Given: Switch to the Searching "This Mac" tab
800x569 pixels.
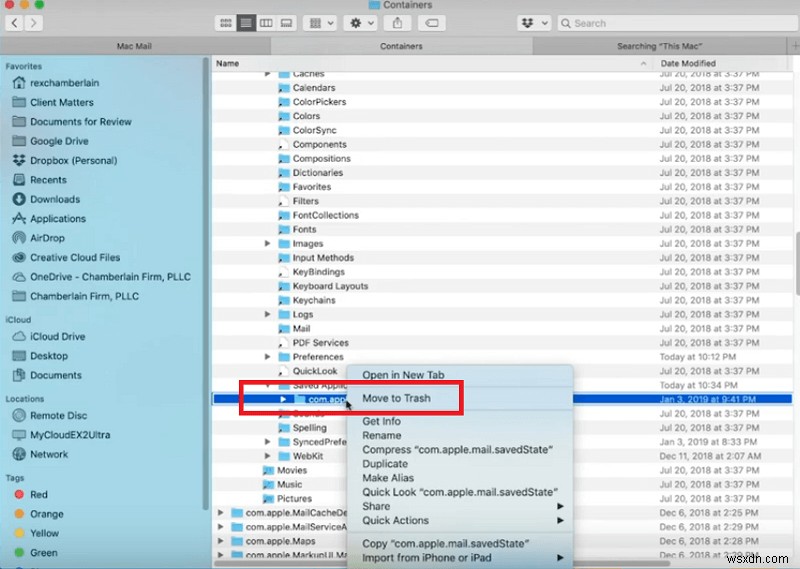Looking at the screenshot, I should pyautogui.click(x=659, y=46).
